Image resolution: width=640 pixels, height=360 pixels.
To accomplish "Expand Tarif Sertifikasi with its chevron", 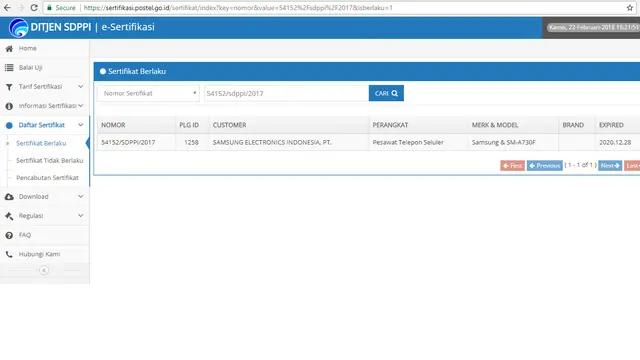I will click(80, 87).
